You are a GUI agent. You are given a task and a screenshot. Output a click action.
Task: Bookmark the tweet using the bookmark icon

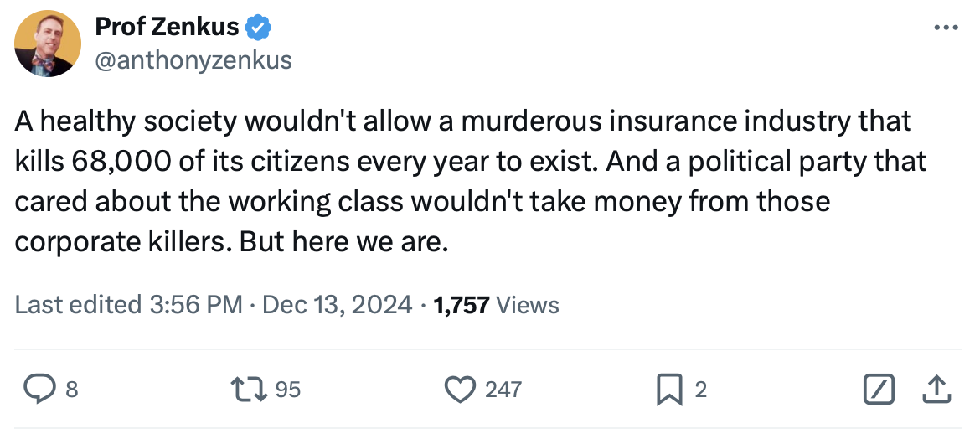(669, 389)
